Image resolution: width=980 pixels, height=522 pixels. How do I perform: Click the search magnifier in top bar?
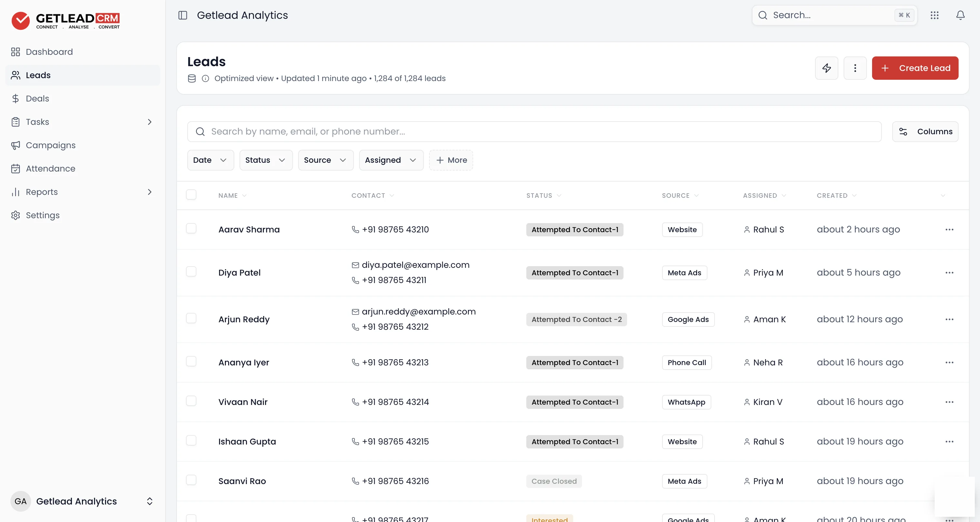pyautogui.click(x=763, y=15)
